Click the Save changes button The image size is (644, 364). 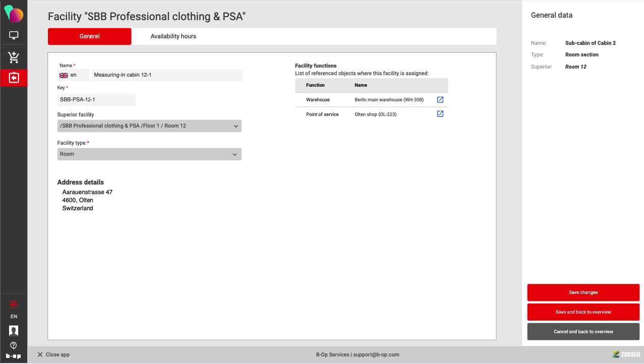583,292
